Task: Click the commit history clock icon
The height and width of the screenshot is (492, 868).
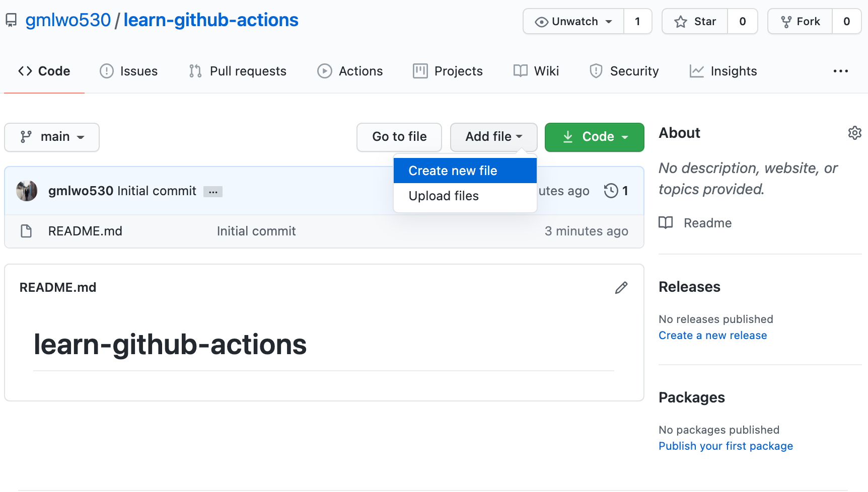Action: [x=611, y=191]
